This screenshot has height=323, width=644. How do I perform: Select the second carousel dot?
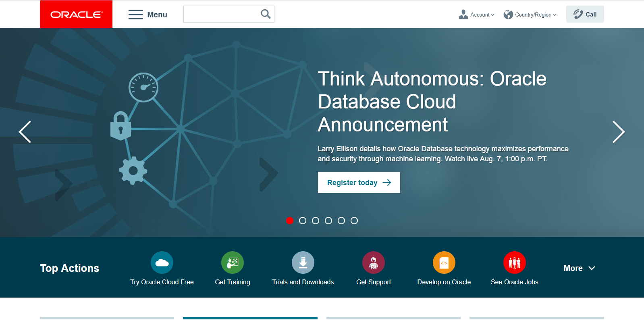point(303,221)
